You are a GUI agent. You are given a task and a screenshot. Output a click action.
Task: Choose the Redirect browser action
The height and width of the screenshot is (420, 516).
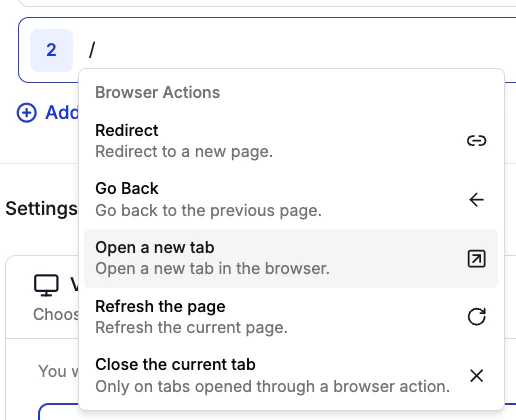pyautogui.click(x=291, y=141)
